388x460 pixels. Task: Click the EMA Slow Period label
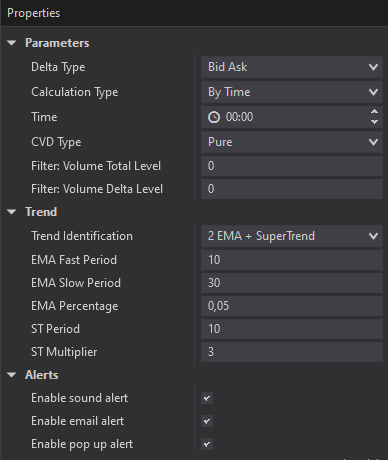(76, 283)
